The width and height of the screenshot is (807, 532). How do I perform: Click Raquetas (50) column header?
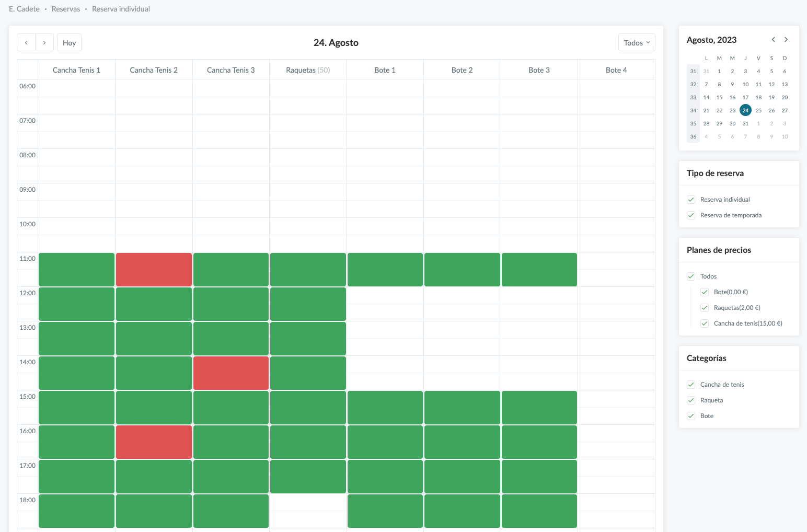pyautogui.click(x=308, y=70)
